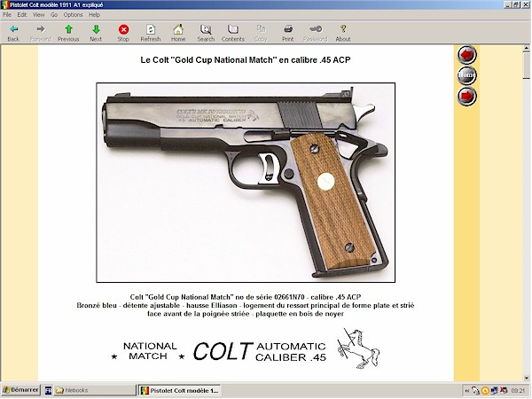The width and height of the screenshot is (532, 399).
Task: Click the vertical scrollbar thumb
Action: (526, 66)
